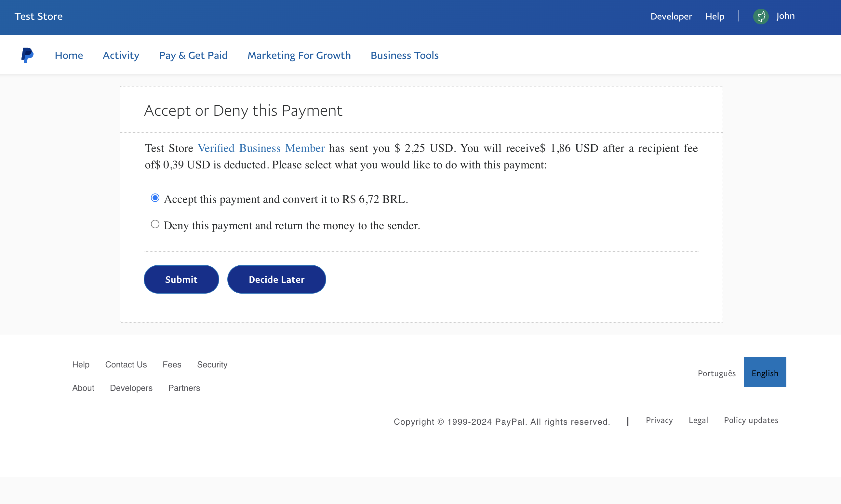Click the John account name
The width and height of the screenshot is (841, 504).
(785, 16)
